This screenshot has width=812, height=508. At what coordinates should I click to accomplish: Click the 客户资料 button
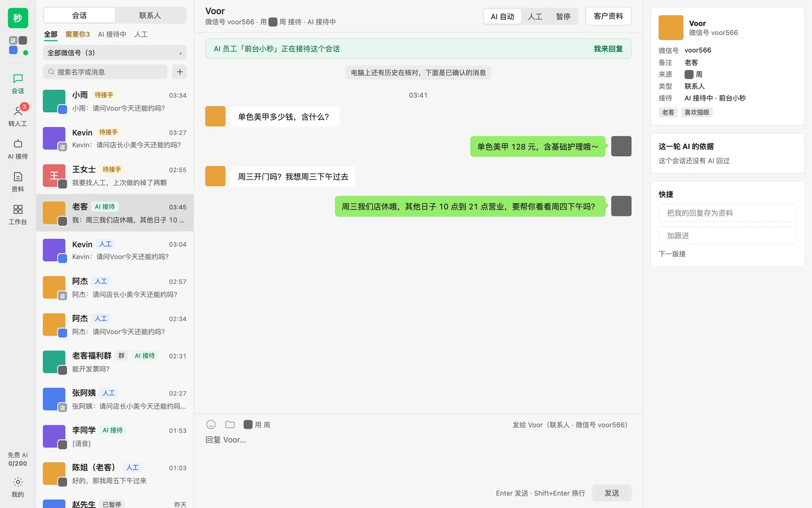(608, 16)
